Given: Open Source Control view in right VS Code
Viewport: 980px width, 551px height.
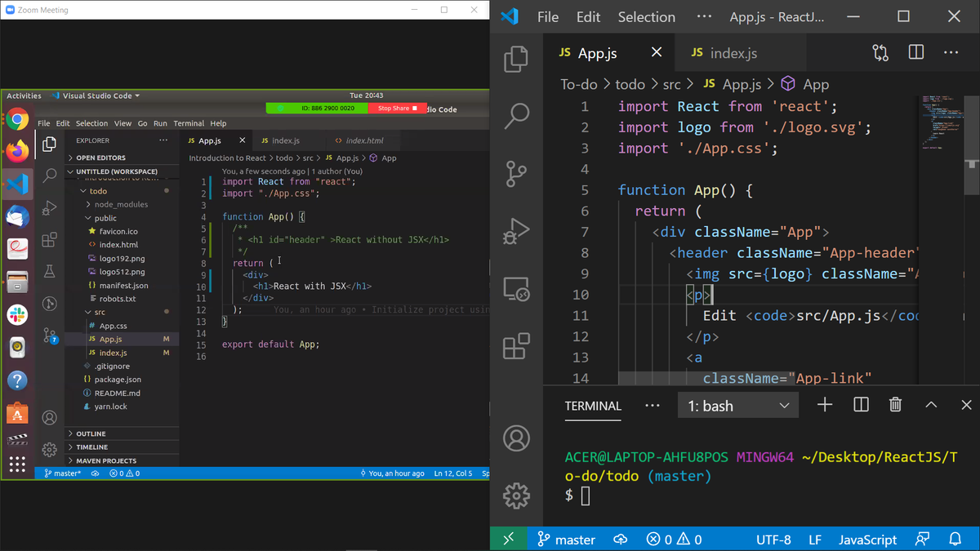Looking at the screenshot, I should tap(516, 173).
